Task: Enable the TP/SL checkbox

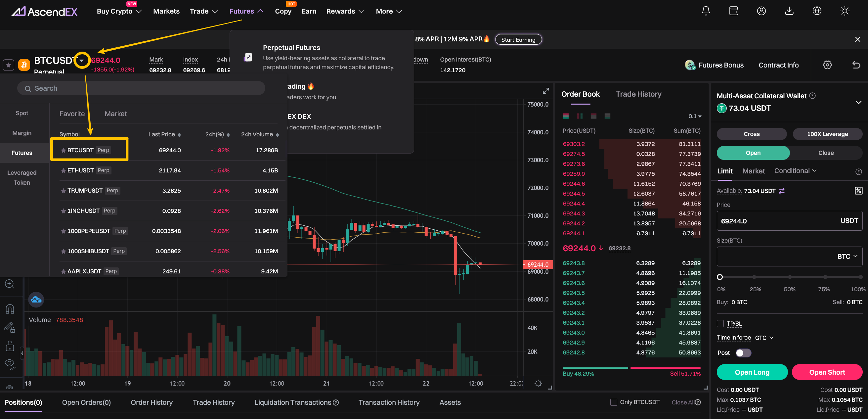Action: coord(720,323)
